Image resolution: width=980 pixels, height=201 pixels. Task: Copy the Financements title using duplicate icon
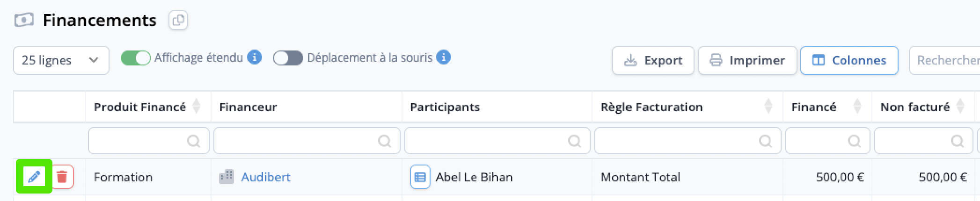[178, 21]
